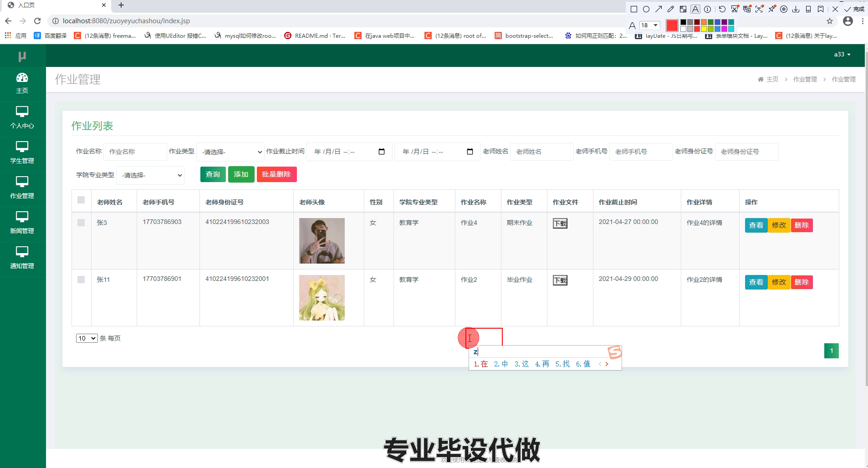Tick the checkbox for row 张11
This screenshot has height=468, width=868.
[81, 280]
